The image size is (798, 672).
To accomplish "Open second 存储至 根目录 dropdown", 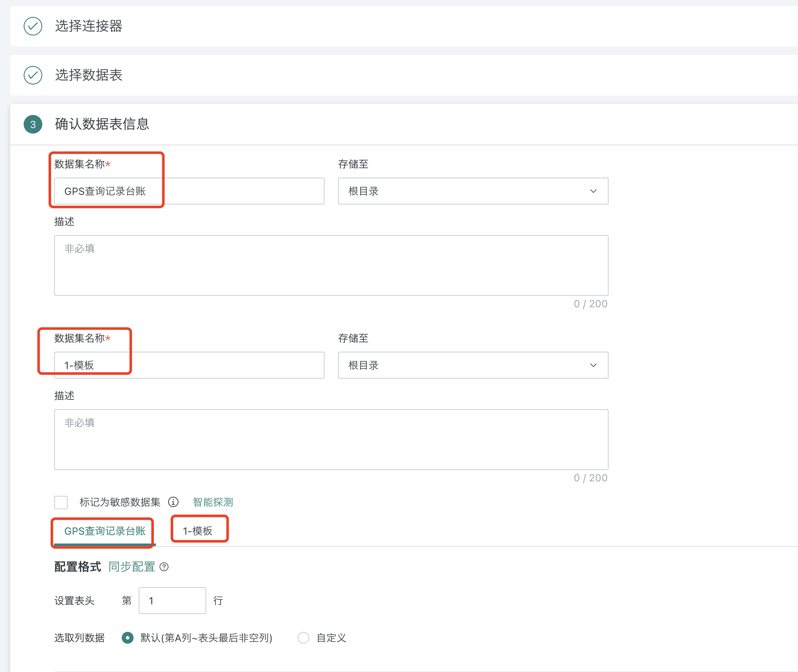I will (x=473, y=365).
